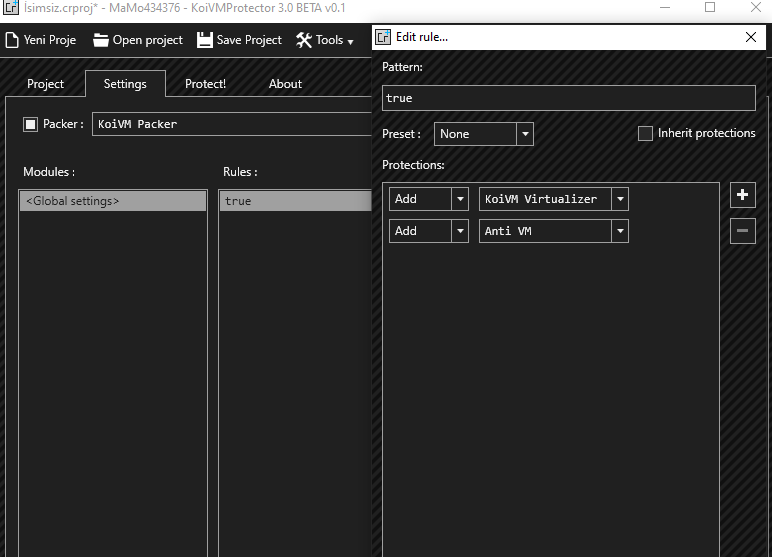This screenshot has height=557, width=772.
Task: Close the Edit rule dialog
Action: pos(751,37)
